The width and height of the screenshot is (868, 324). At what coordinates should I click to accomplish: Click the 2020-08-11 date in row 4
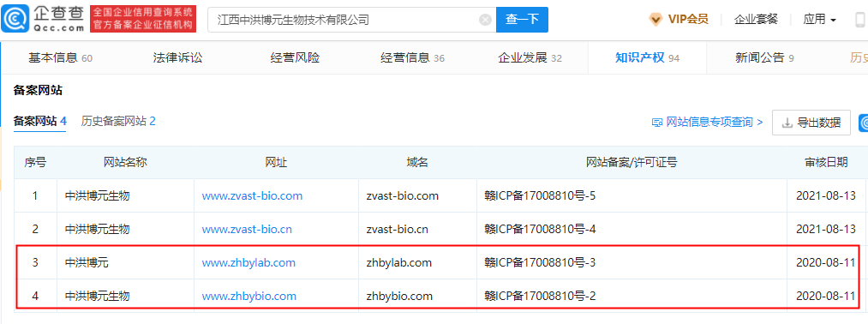[x=825, y=297]
